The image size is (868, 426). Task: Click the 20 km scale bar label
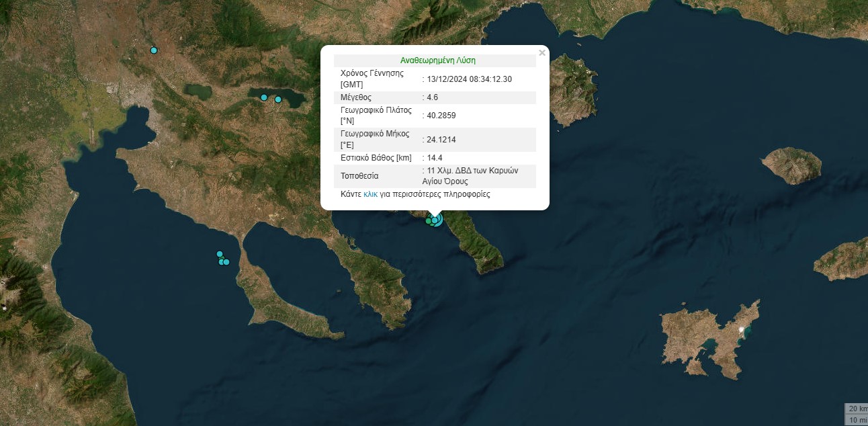click(857, 409)
